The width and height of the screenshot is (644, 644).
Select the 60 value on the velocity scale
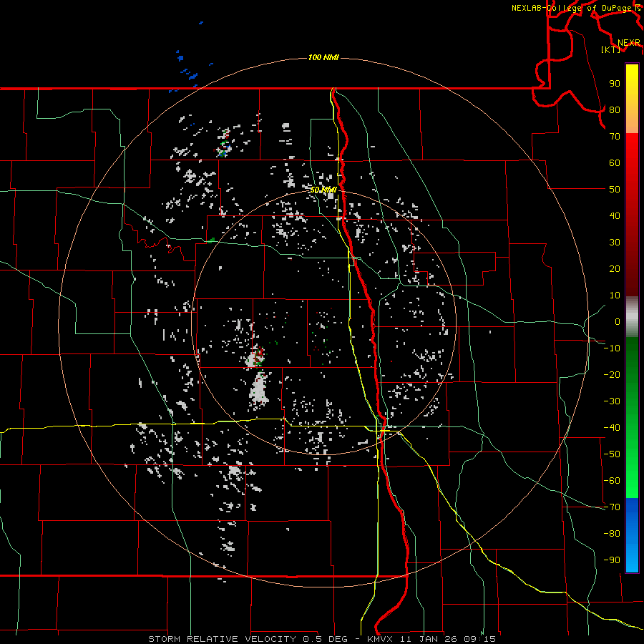tap(615, 162)
